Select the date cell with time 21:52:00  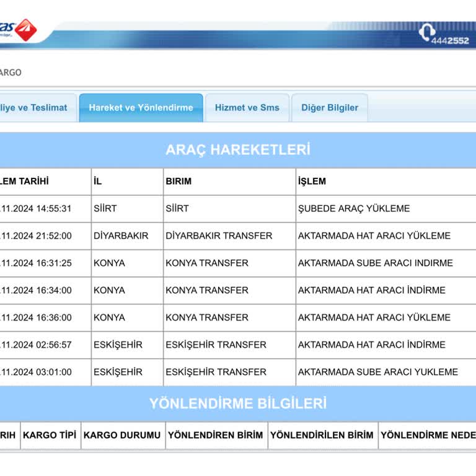45,236
